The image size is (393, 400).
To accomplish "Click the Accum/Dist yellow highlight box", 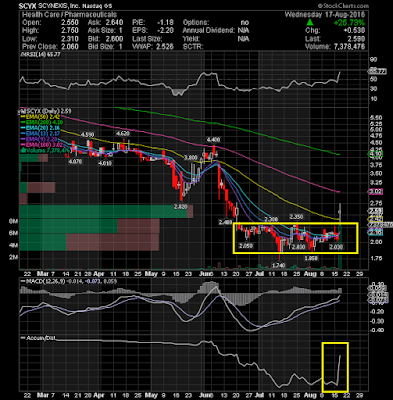I will pyautogui.click(x=335, y=367).
